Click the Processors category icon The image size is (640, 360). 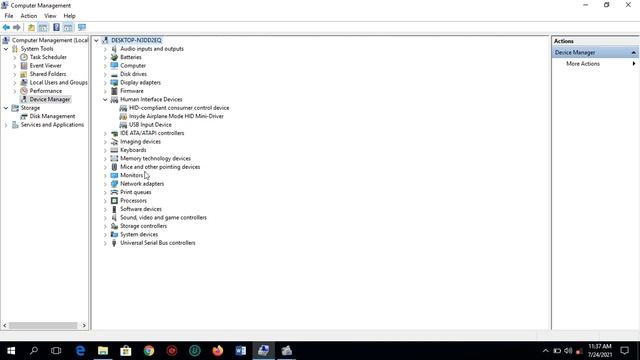114,201
